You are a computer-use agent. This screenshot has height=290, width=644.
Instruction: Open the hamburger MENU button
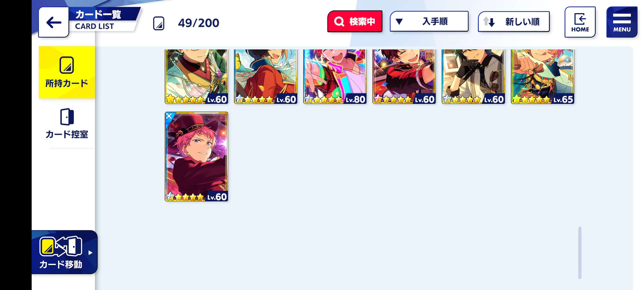(x=622, y=22)
